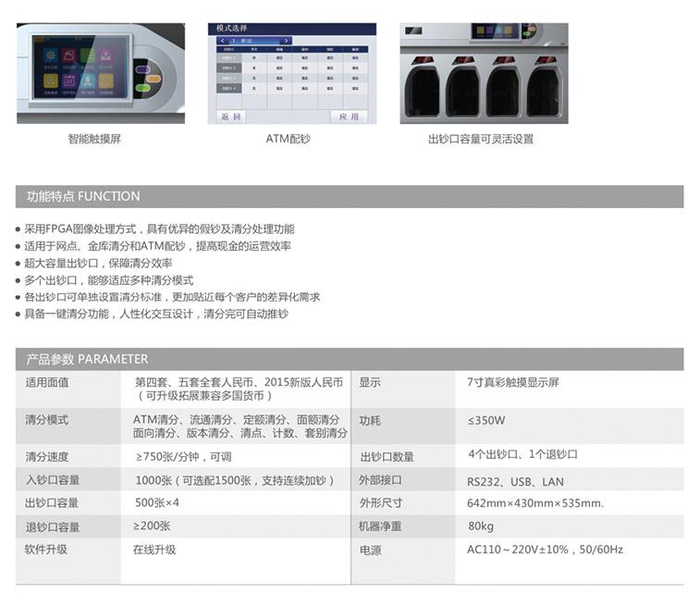Tap the purple calendar icon on touchscreen
The width and height of the screenshot is (700, 606).
coord(68,80)
